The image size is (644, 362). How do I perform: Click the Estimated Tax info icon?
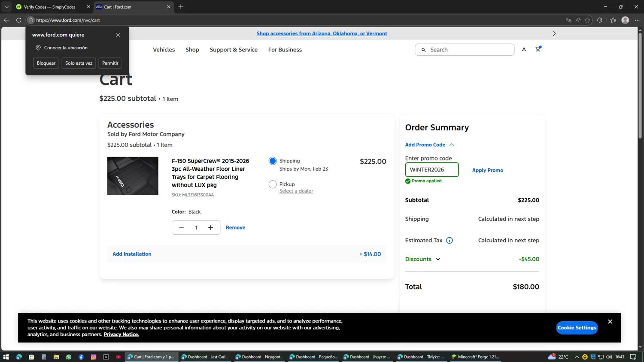449,240
